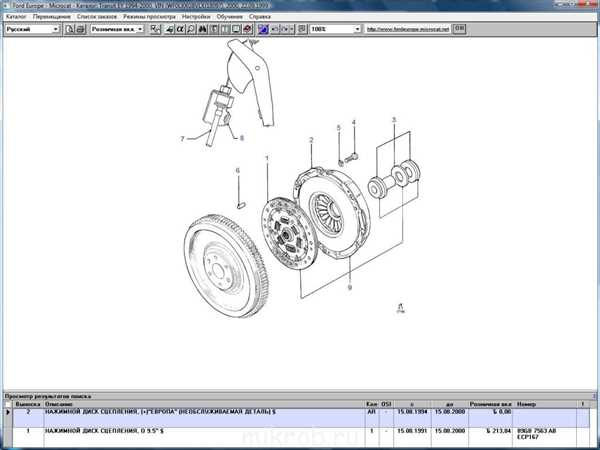
Task: Select callout 9 in diagram
Action: tap(349, 287)
